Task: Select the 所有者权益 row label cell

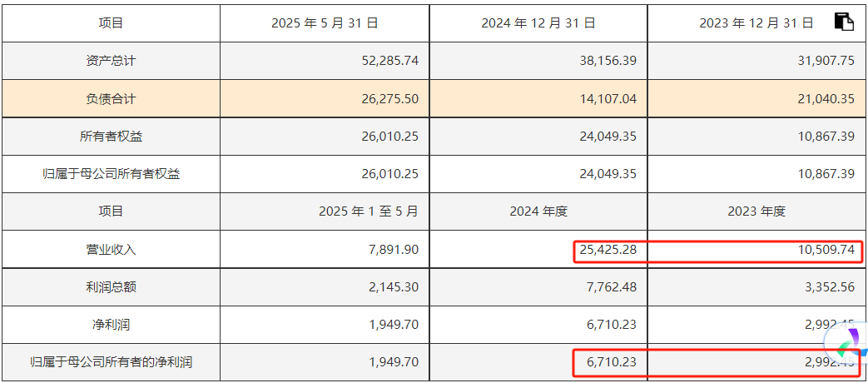Action: 111,136
